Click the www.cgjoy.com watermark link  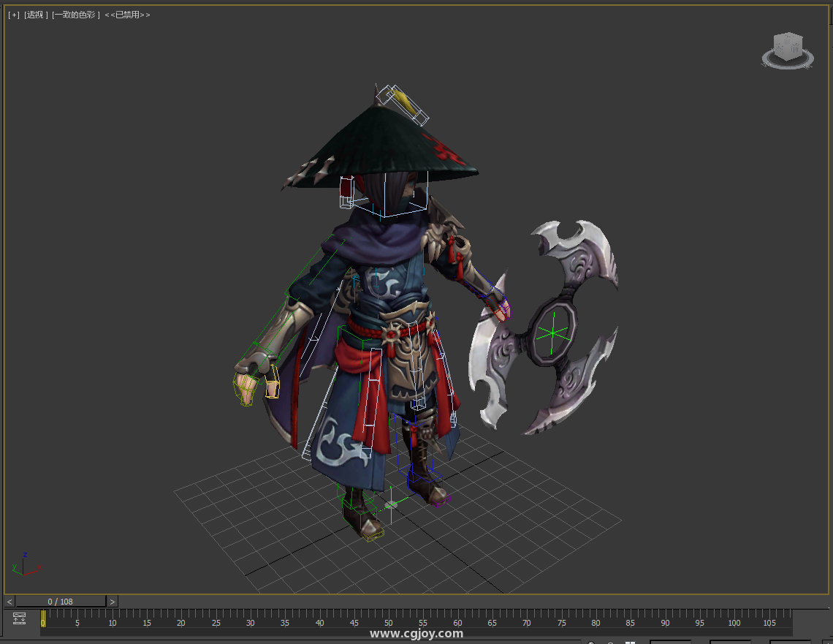coord(417,634)
